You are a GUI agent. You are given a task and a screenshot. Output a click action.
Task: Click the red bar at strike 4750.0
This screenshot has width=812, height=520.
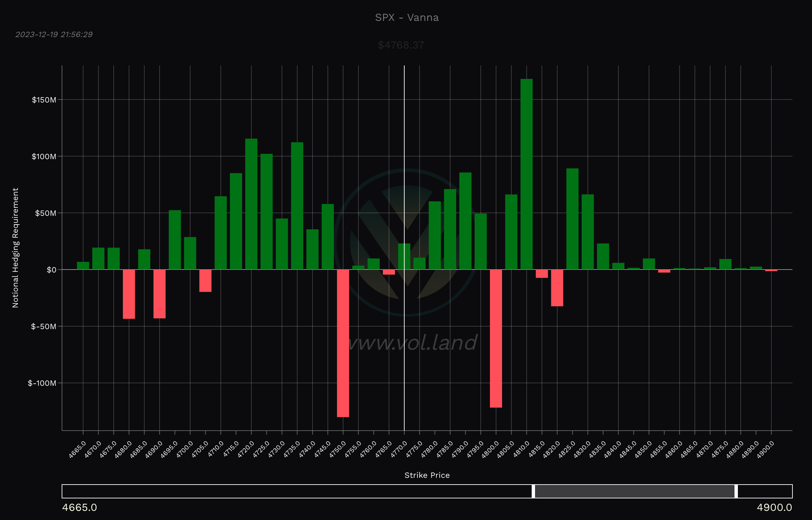click(343, 343)
